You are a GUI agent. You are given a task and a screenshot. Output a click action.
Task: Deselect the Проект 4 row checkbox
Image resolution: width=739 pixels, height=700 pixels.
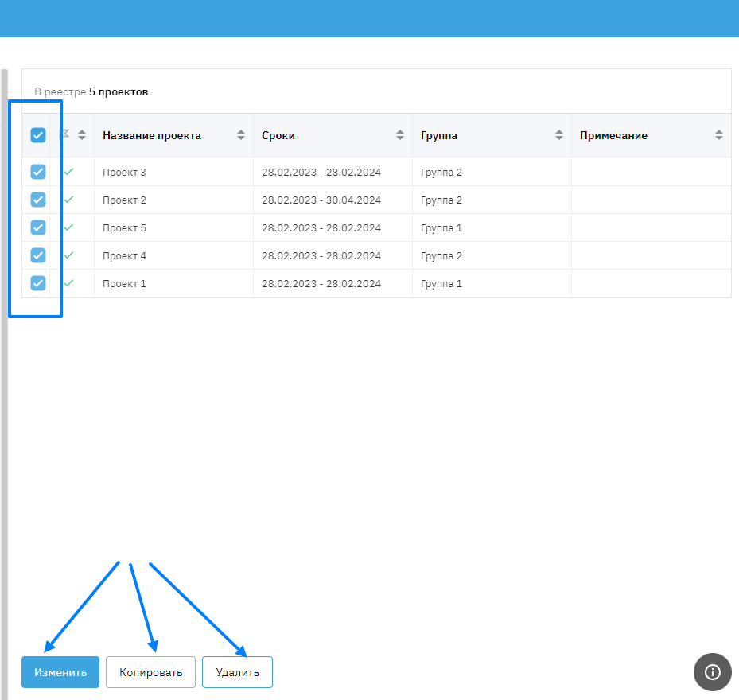[38, 255]
